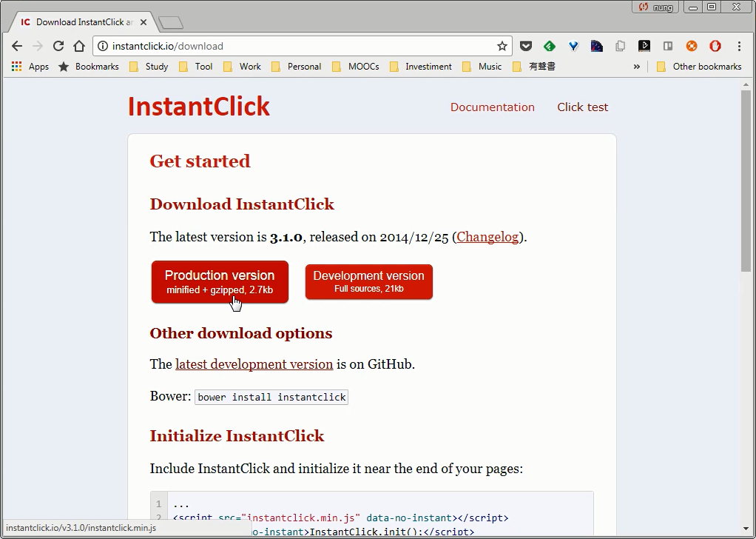756x539 pixels.
Task: Download the Development version
Action: [369, 282]
